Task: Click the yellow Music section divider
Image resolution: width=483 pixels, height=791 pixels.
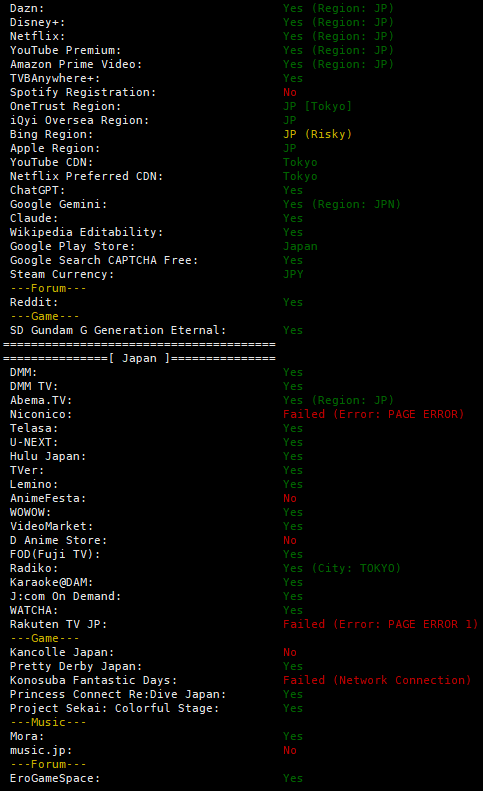Action: coord(48,722)
